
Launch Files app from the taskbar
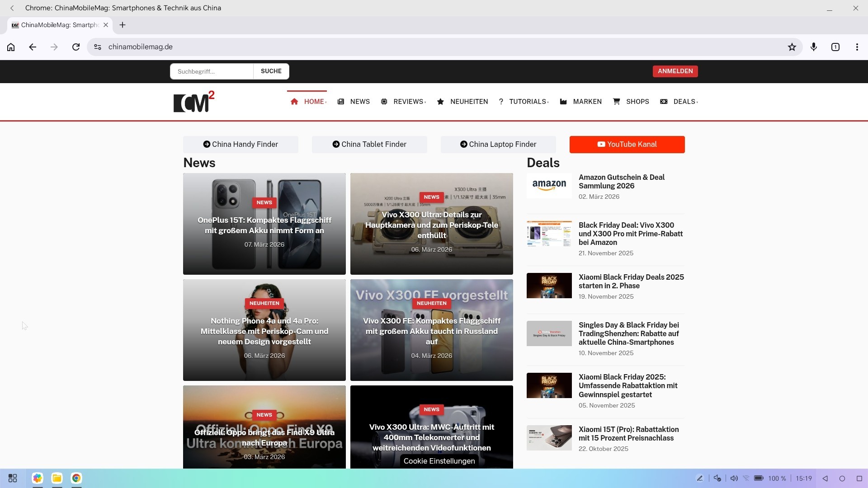[57, 478]
